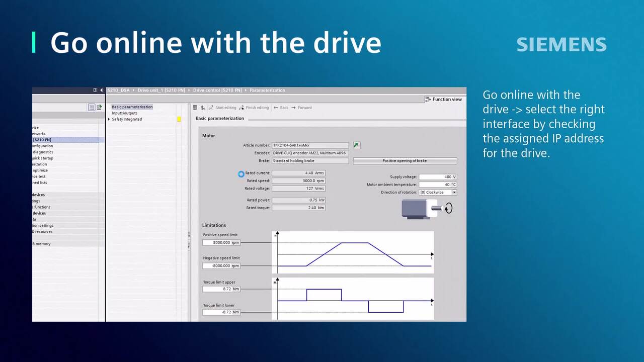Go Back using the arrow toolbar button
Viewport: 644px width, 362px height.
[281, 108]
